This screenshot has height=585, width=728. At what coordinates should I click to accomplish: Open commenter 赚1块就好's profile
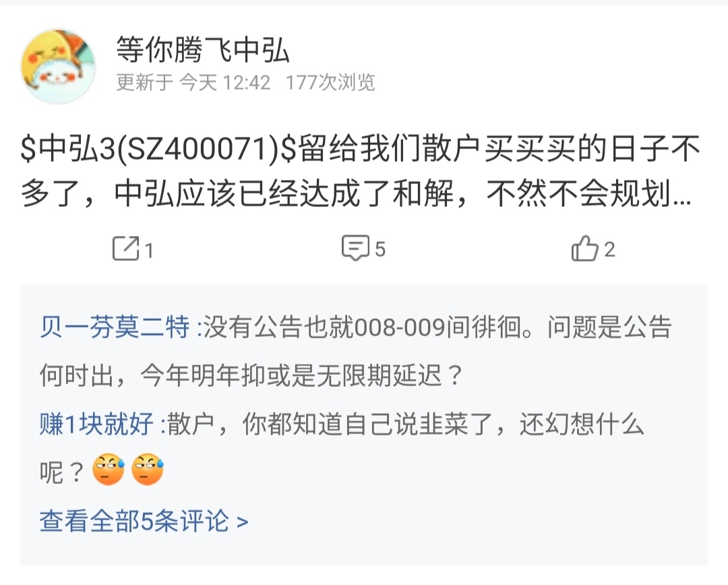coord(96,423)
